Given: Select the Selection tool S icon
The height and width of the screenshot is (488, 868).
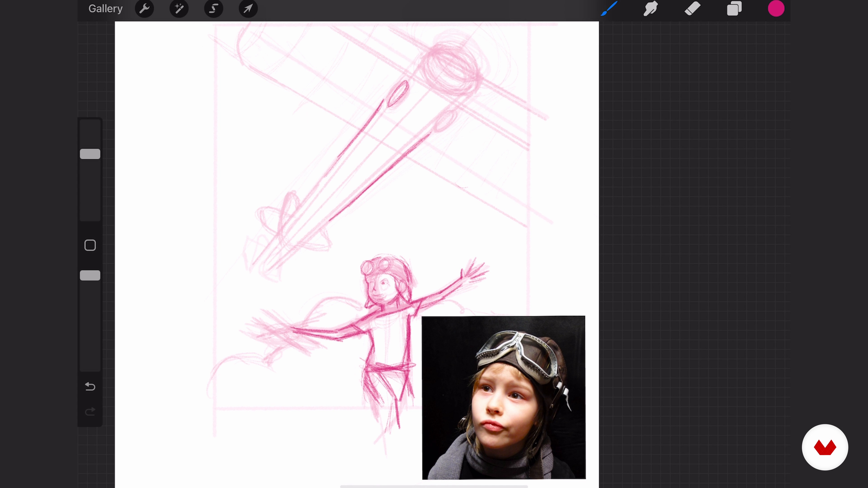Looking at the screenshot, I should coord(214,9).
